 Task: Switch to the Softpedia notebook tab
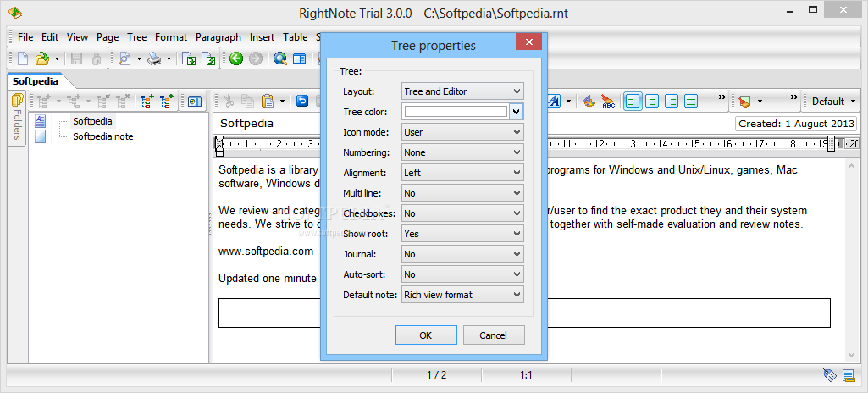pyautogui.click(x=36, y=80)
